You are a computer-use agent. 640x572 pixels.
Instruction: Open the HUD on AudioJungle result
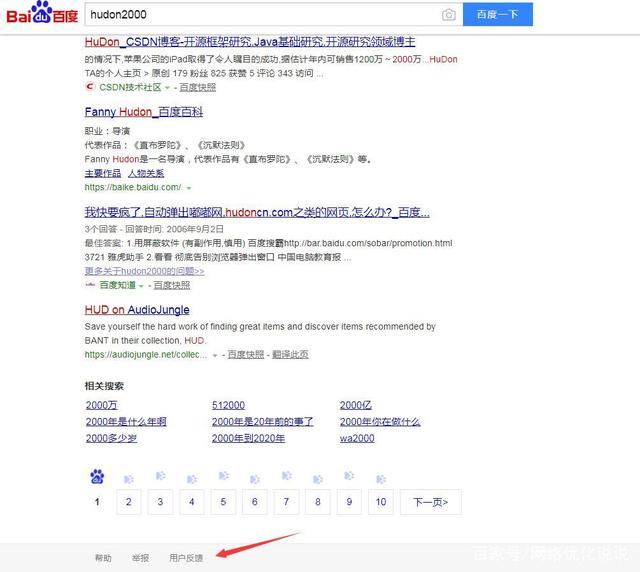[137, 310]
